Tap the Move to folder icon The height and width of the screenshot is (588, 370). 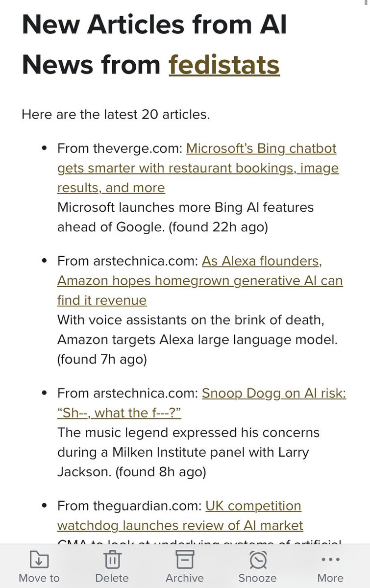(39, 560)
